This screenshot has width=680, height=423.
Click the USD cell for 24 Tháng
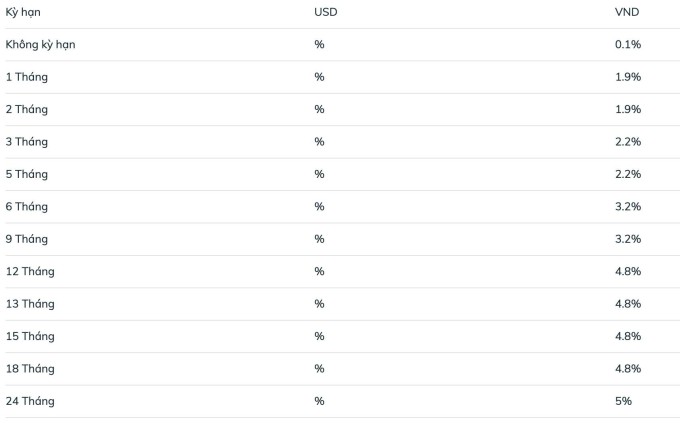(320, 401)
